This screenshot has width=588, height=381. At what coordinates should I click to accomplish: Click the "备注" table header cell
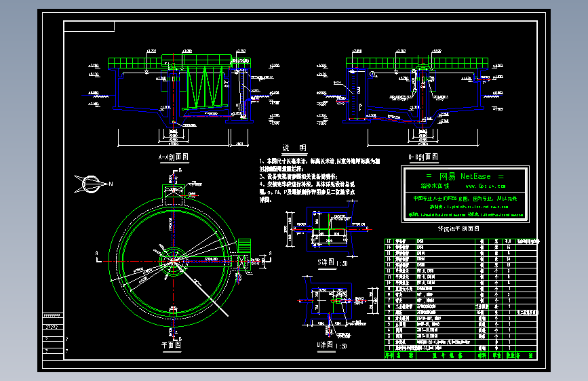[526, 355]
